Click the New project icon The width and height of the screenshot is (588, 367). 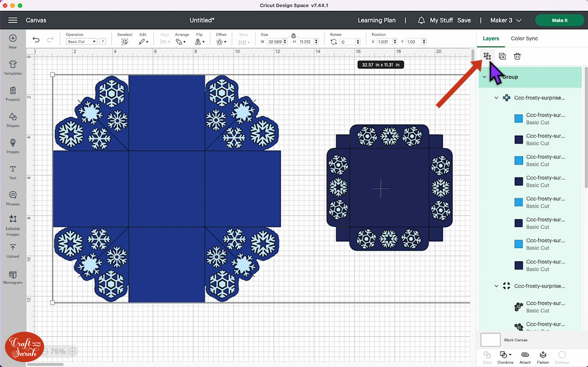[13, 41]
